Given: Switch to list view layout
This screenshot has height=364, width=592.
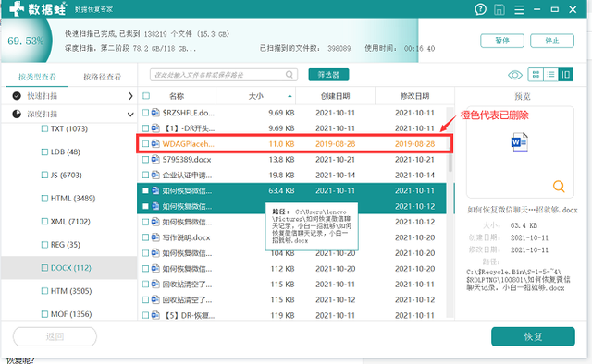Looking at the screenshot, I should click(x=551, y=75).
